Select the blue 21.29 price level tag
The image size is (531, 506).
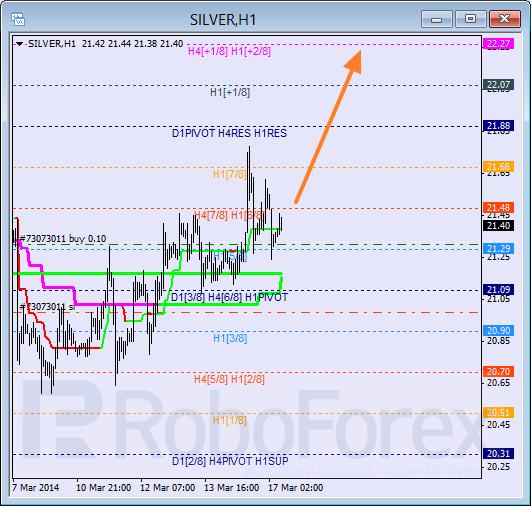click(x=498, y=249)
